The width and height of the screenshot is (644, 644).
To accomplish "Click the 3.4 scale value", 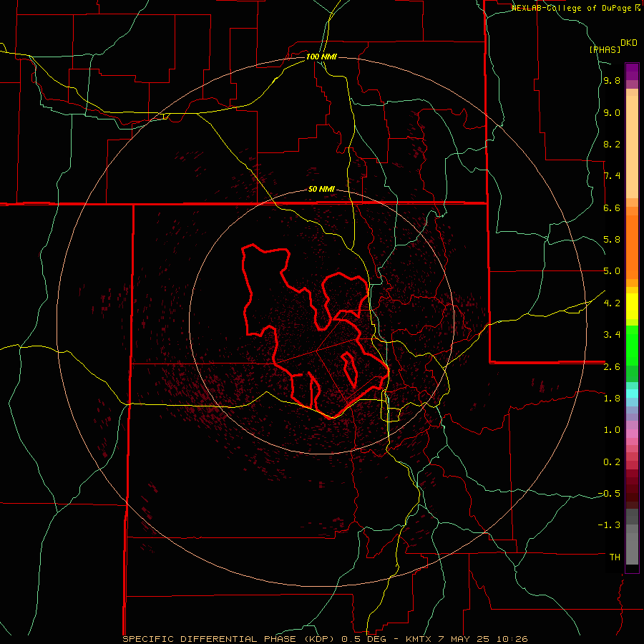I will point(612,335).
